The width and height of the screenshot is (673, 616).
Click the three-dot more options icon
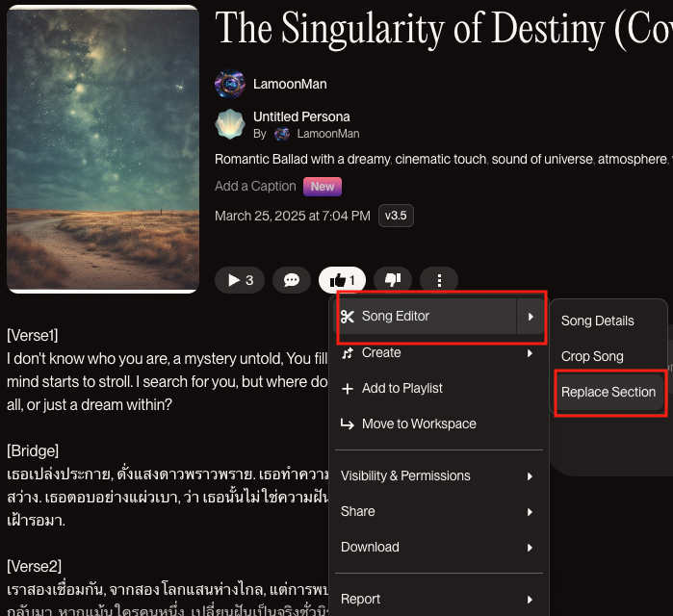439,280
